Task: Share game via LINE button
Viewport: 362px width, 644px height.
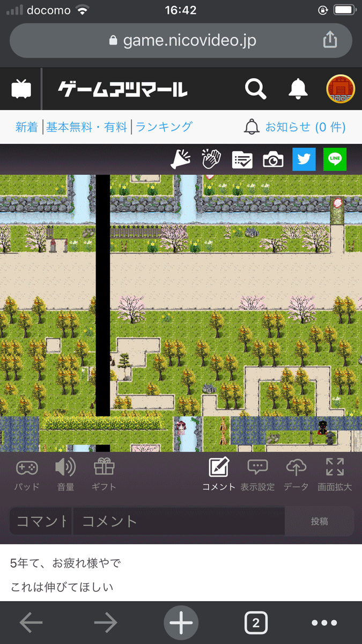Action: [x=335, y=159]
